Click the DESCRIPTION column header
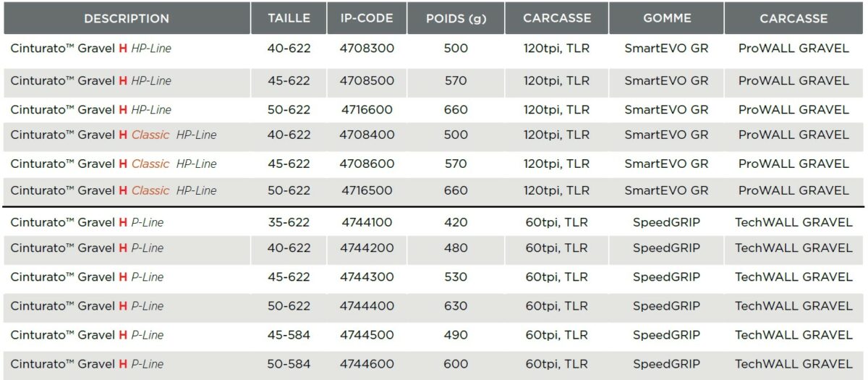The width and height of the screenshot is (868, 380). click(127, 19)
